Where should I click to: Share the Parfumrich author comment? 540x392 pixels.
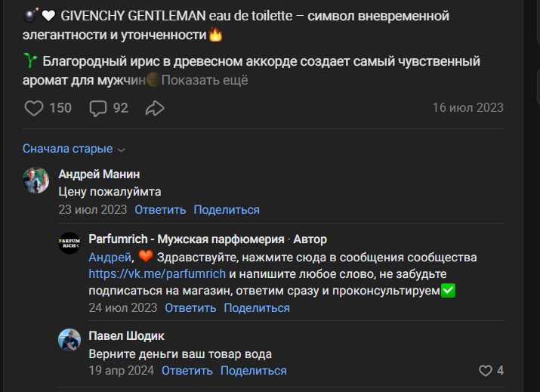coord(257,308)
